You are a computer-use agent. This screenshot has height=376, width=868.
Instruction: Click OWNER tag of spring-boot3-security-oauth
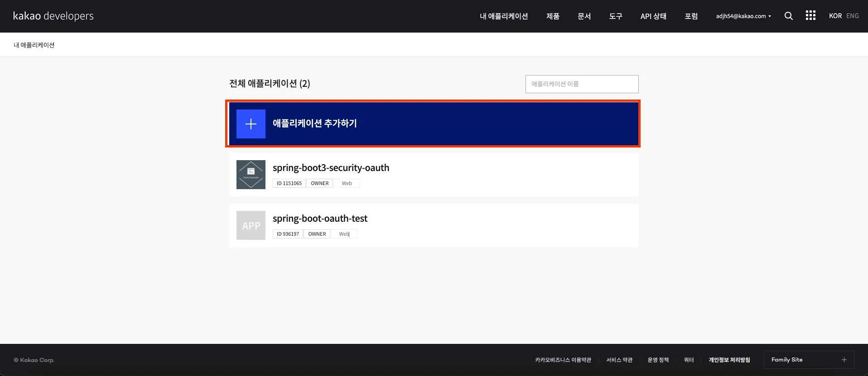coord(320,183)
